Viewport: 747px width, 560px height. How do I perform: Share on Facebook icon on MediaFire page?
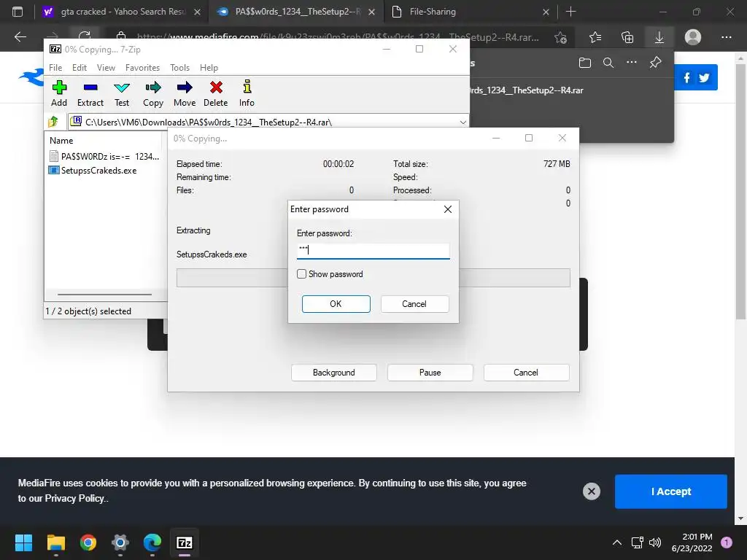click(x=686, y=77)
